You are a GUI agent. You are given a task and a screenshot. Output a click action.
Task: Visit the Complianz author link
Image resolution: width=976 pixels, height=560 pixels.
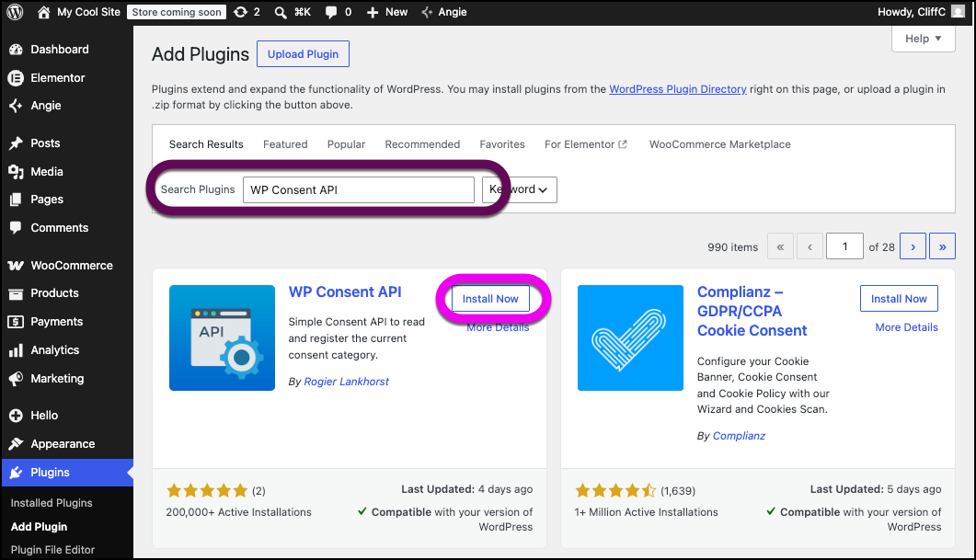(x=739, y=436)
